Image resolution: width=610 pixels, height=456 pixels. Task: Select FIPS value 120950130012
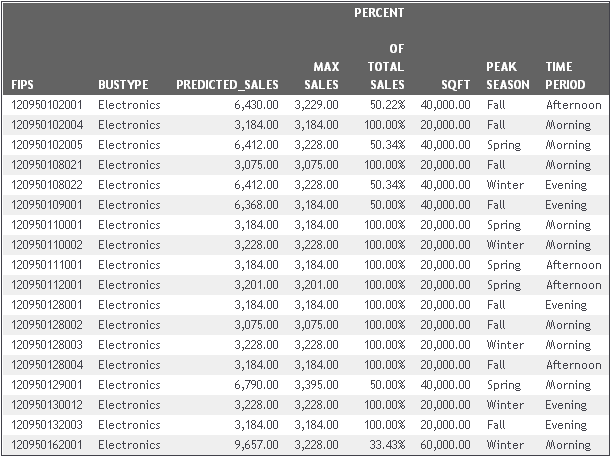pos(47,405)
